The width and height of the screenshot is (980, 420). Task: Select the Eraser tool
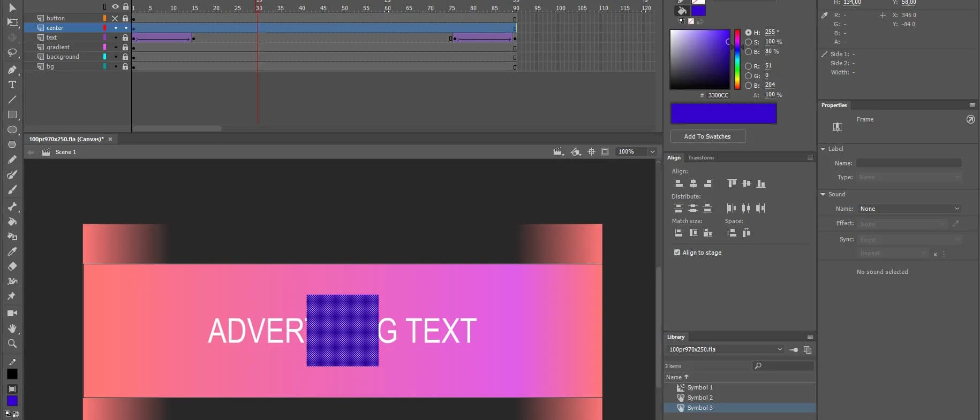(12, 266)
